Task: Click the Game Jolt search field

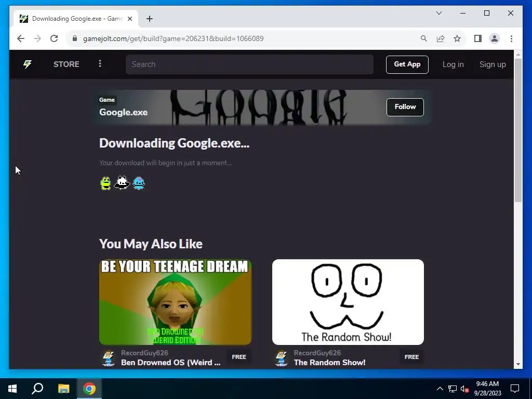Action: (249, 64)
